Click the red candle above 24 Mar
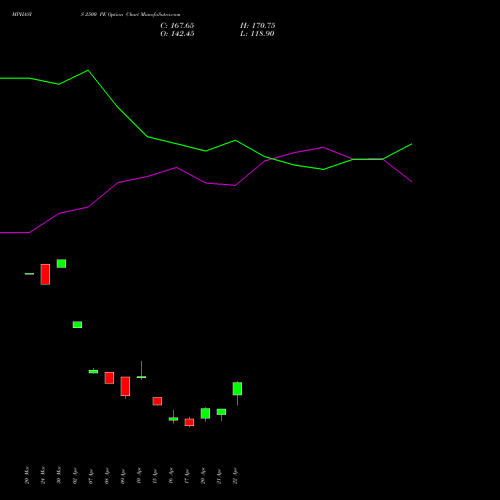This screenshot has width=500, height=500. pyautogui.click(x=45, y=274)
